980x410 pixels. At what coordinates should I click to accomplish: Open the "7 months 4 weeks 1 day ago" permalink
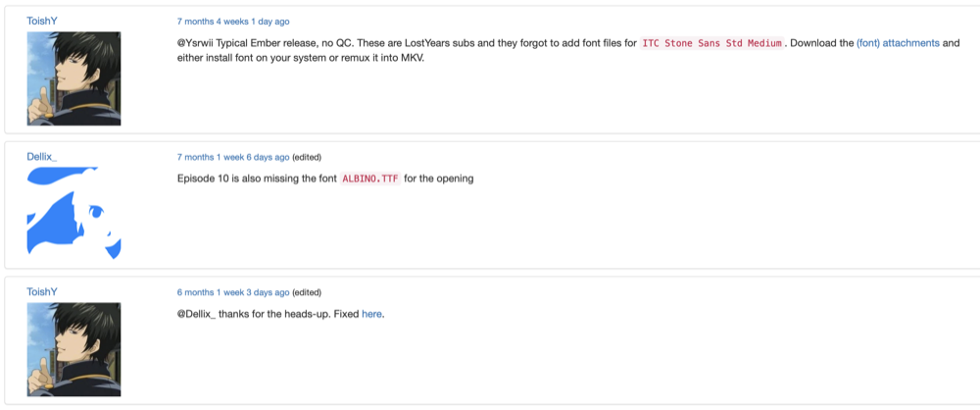[x=233, y=21]
